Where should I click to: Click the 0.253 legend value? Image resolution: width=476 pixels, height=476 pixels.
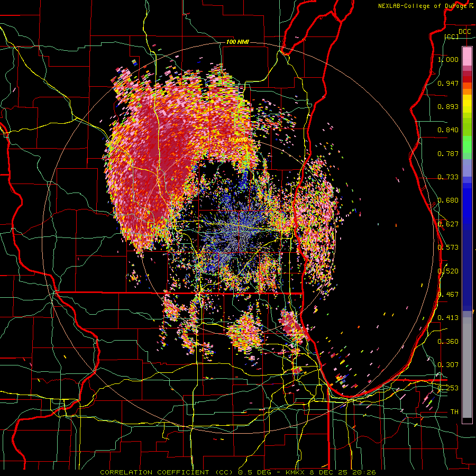pos(448,388)
